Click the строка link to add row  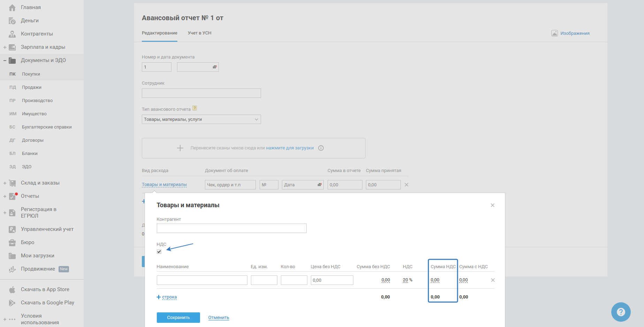[x=170, y=297]
